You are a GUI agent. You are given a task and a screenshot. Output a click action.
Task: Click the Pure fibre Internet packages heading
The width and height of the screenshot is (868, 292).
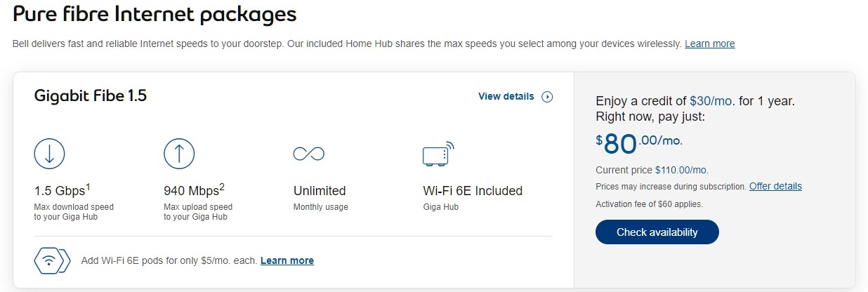[154, 14]
